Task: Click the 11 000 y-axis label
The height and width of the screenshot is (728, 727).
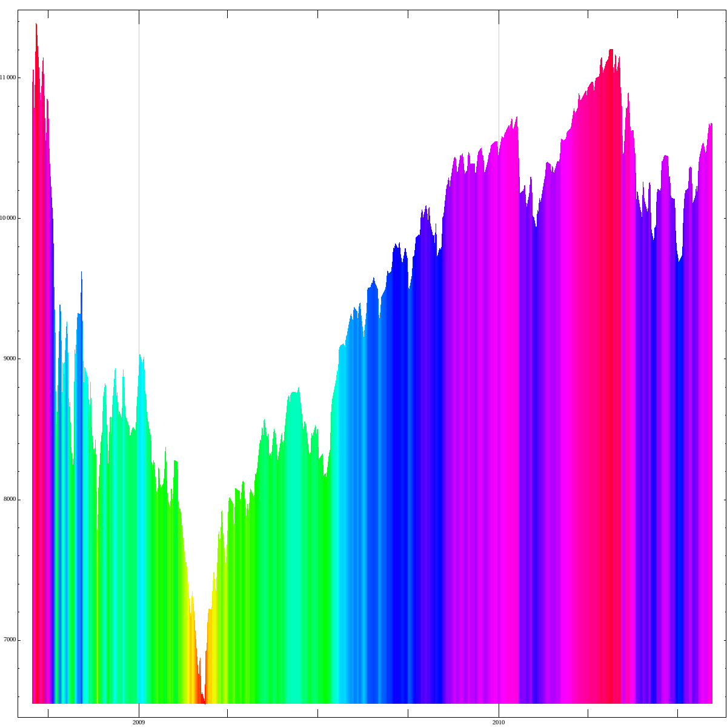Action: 8,78
